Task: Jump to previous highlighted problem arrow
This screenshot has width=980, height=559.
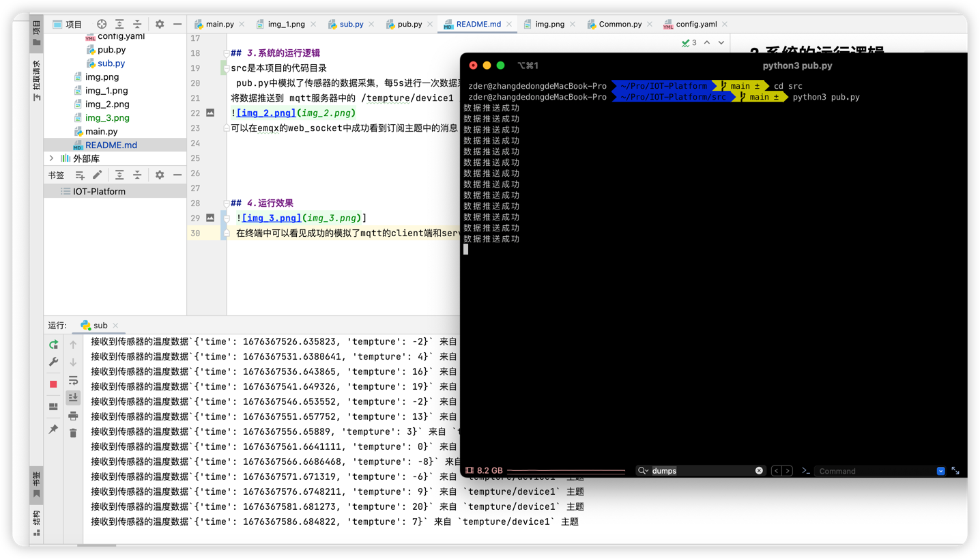Action: (x=707, y=42)
